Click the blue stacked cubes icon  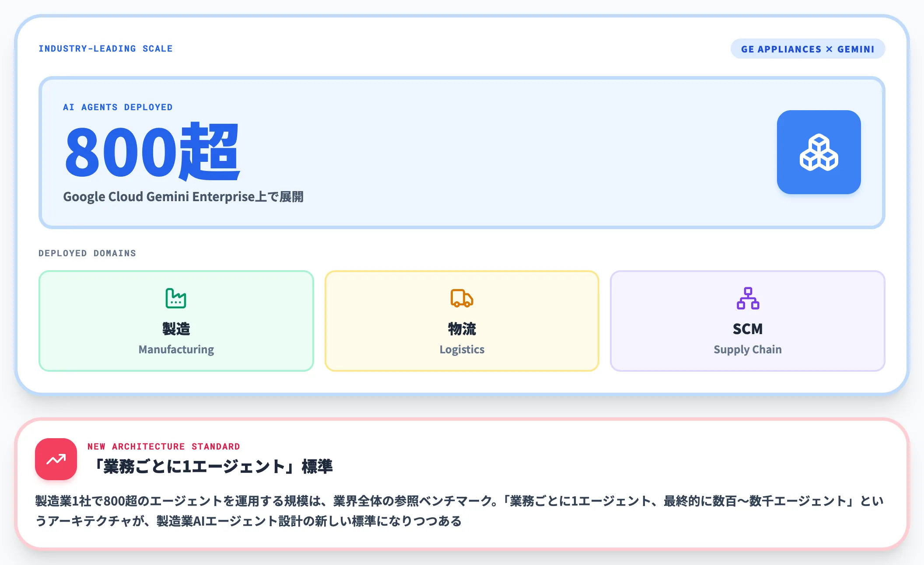819,152
